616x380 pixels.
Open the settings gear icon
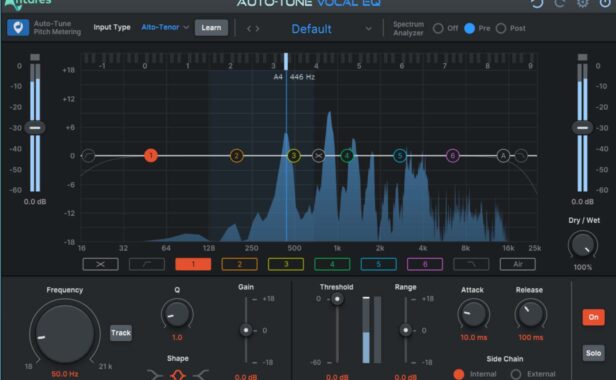[x=583, y=3]
